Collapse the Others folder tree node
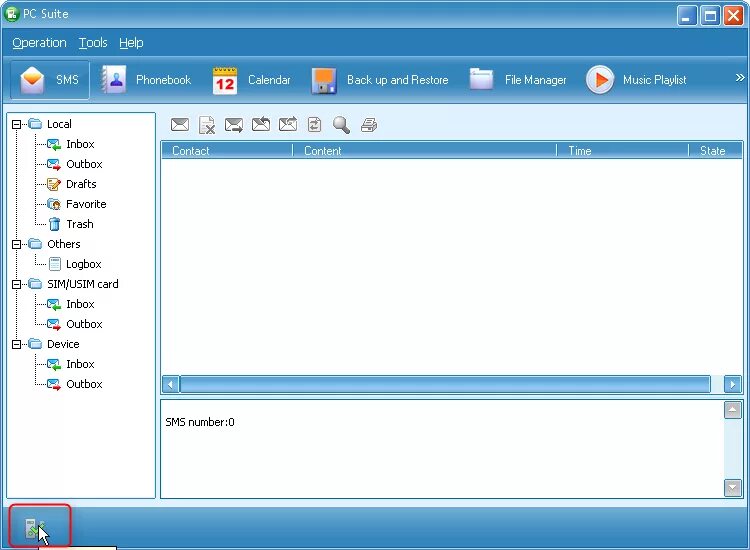Image resolution: width=750 pixels, height=550 pixels. (x=16, y=244)
